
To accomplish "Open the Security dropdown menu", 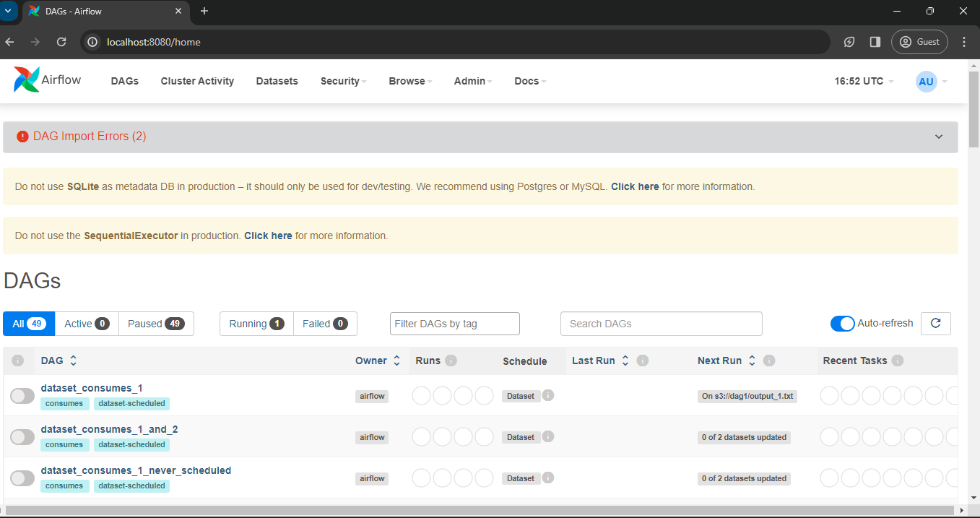I will point(343,81).
